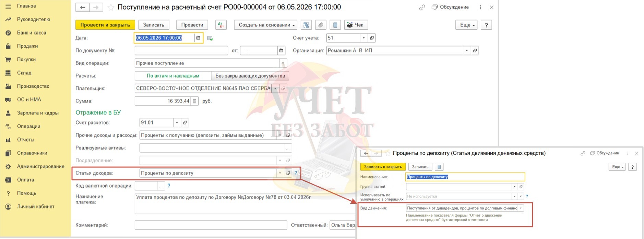Image resolution: width=644 pixels, height=239 pixels.
Task: Open selection button in Реализуемые активы field
Action: (288, 148)
